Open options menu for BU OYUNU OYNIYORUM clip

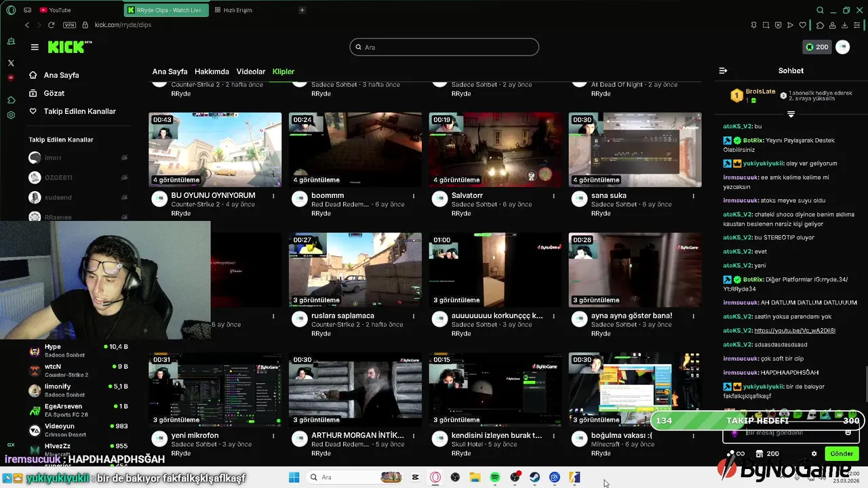[273, 196]
